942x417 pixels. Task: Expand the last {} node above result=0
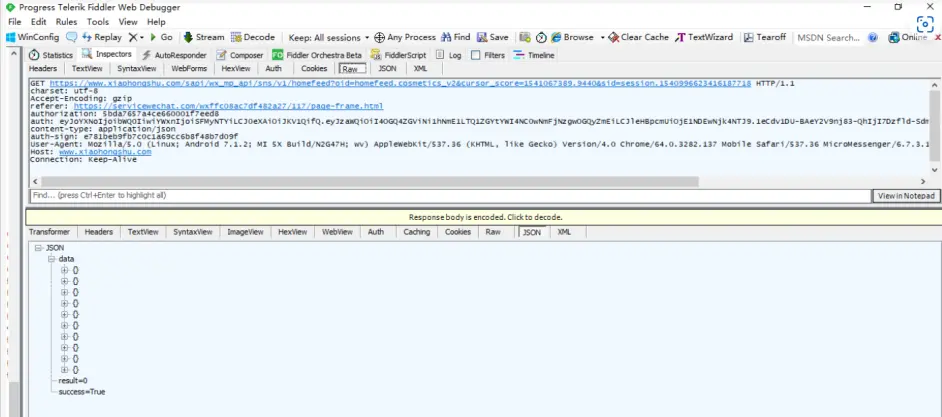(64, 370)
